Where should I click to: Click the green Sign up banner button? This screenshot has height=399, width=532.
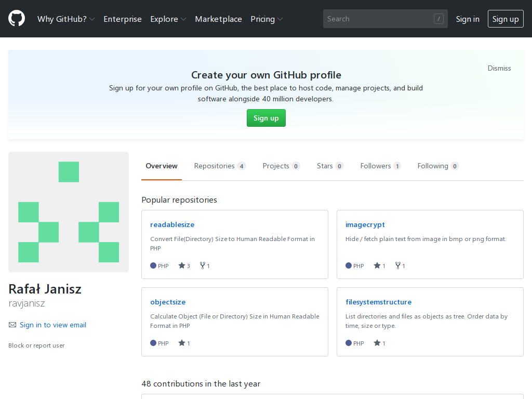(266, 118)
